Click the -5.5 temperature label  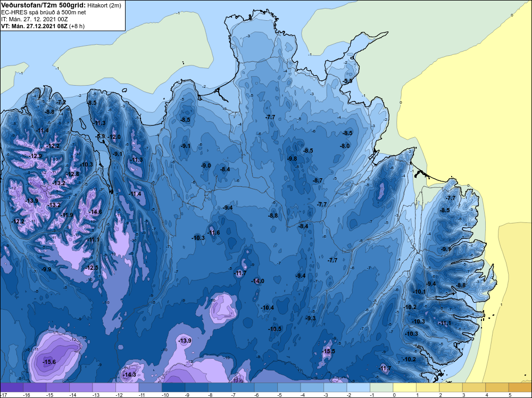click(x=348, y=81)
